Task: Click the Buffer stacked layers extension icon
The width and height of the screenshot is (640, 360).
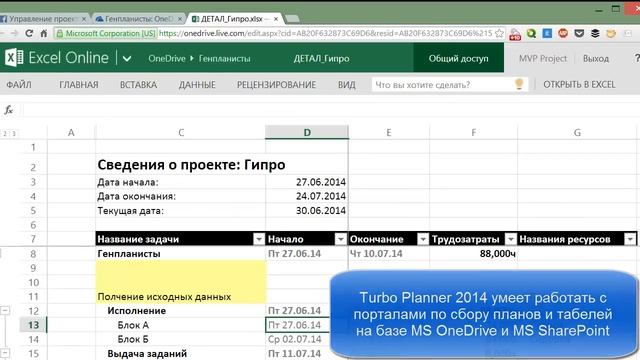Action: (595, 33)
